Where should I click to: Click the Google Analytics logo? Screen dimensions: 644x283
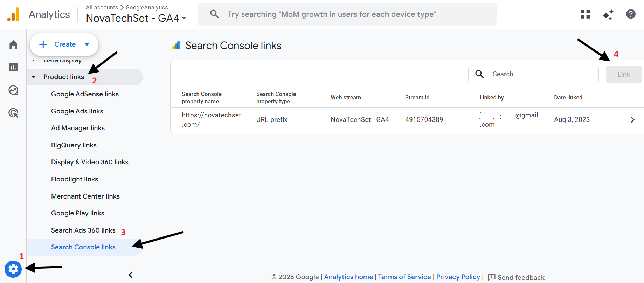tap(13, 14)
